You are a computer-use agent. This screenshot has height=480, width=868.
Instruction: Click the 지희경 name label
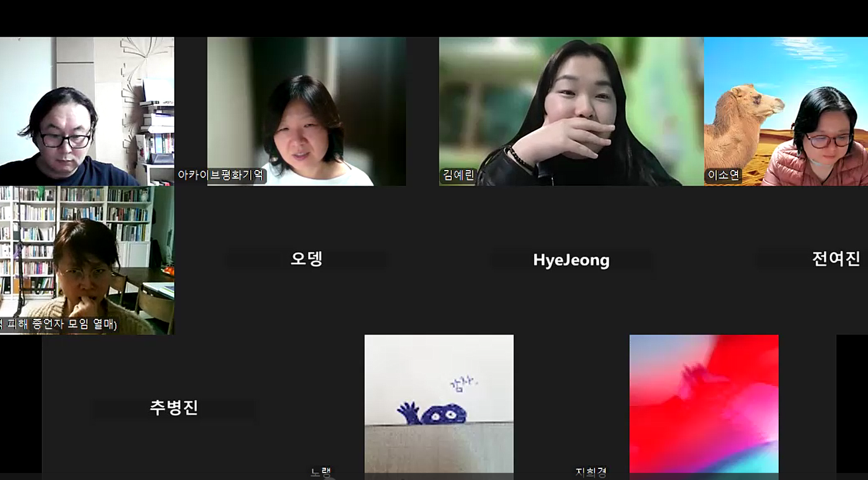point(590,472)
